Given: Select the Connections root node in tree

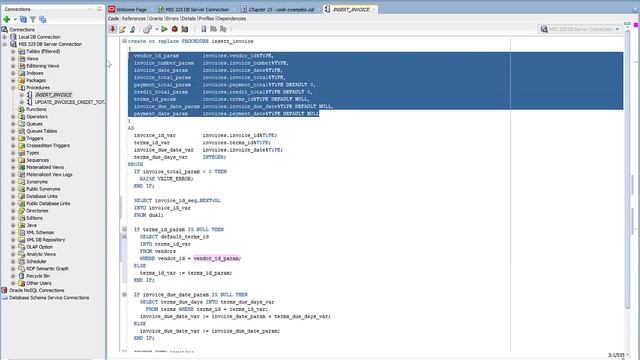Looking at the screenshot, I should coord(22,30).
